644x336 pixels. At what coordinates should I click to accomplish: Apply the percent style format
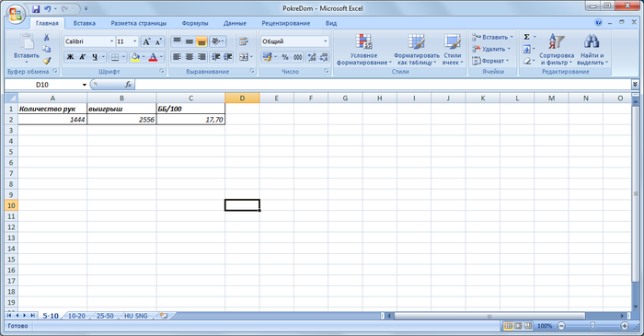(x=285, y=57)
